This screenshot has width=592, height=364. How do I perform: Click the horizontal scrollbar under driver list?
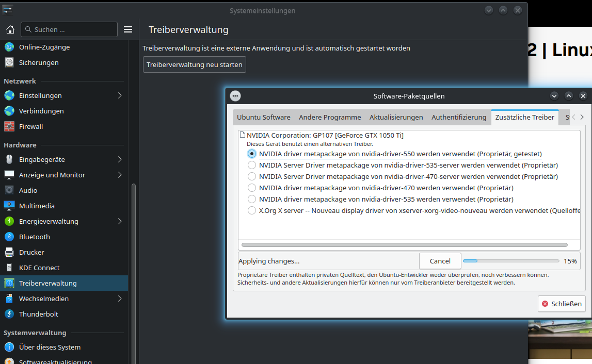pos(404,245)
